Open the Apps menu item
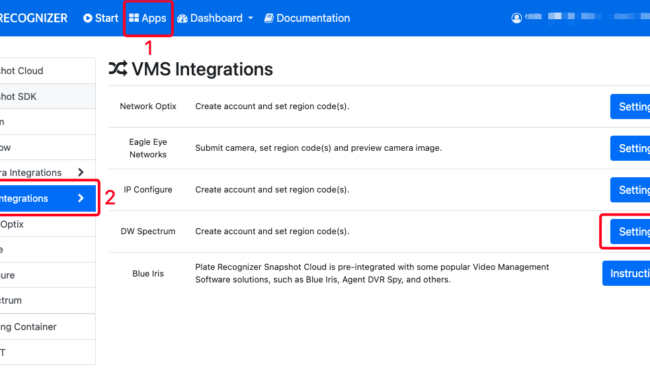Viewport: 650px width, 385px height. 148,18
